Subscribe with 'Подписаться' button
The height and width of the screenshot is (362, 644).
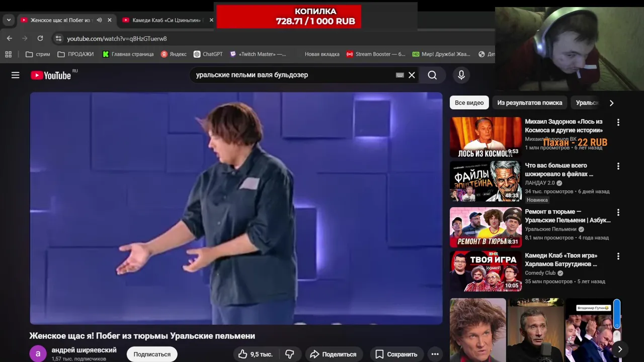coord(152,354)
